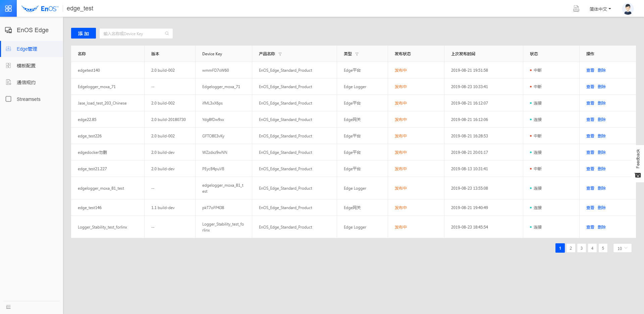
Task: Open 通信规约 in the sidebar
Action: click(26, 82)
